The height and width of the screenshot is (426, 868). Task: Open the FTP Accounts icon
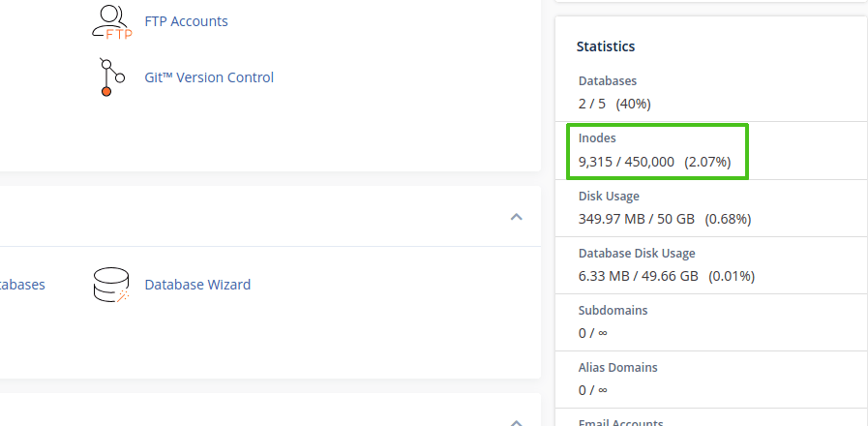[x=110, y=21]
